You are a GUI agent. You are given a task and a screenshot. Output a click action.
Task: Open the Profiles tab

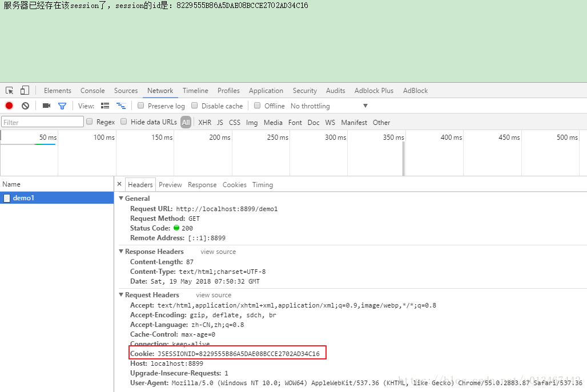tap(228, 91)
